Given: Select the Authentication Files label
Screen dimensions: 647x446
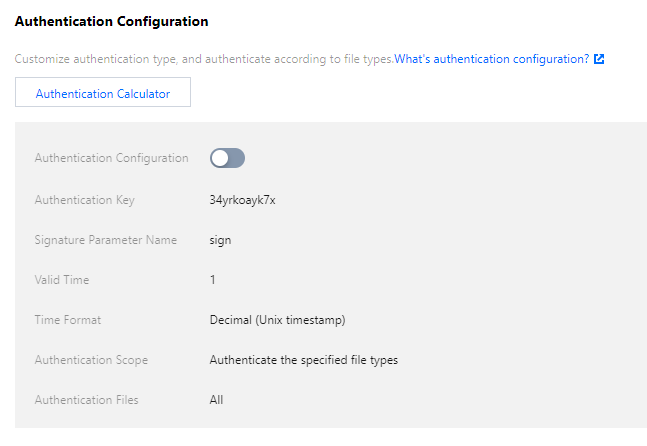Looking at the screenshot, I should pyautogui.click(x=86, y=400).
